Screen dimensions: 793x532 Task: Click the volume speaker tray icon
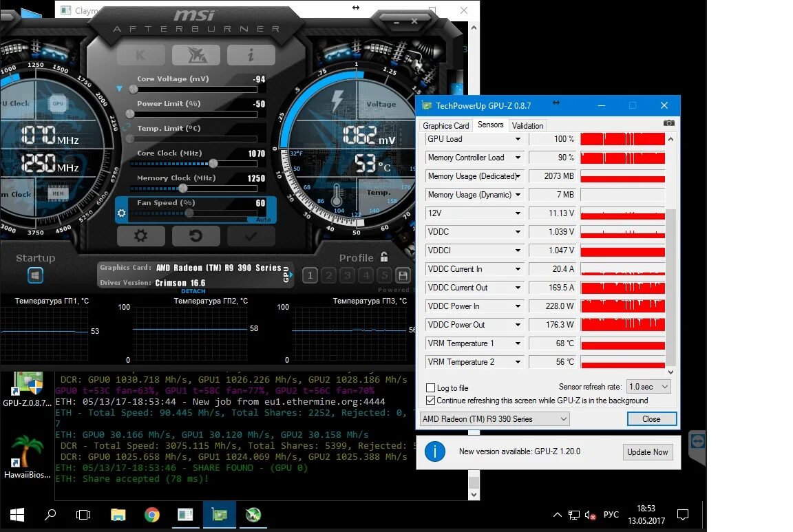590,515
